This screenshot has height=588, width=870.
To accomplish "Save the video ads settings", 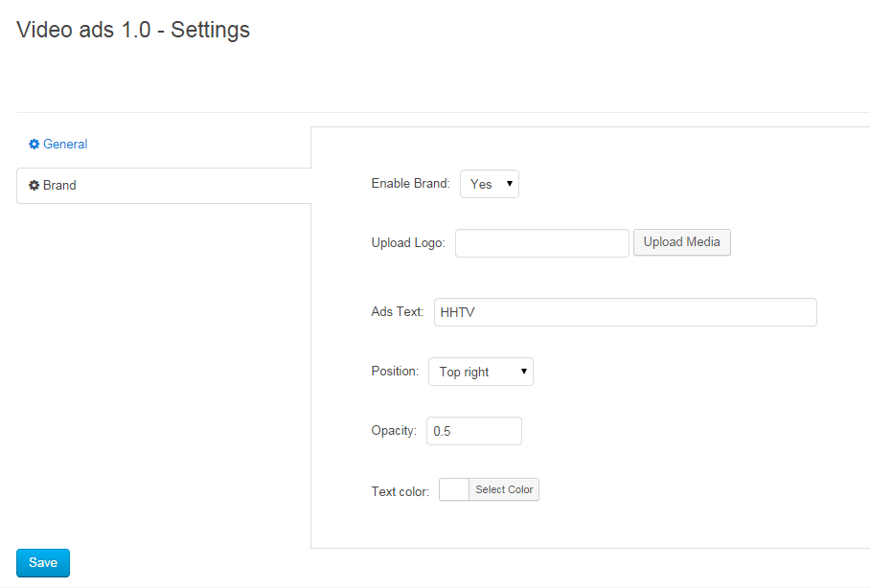I will click(43, 563).
